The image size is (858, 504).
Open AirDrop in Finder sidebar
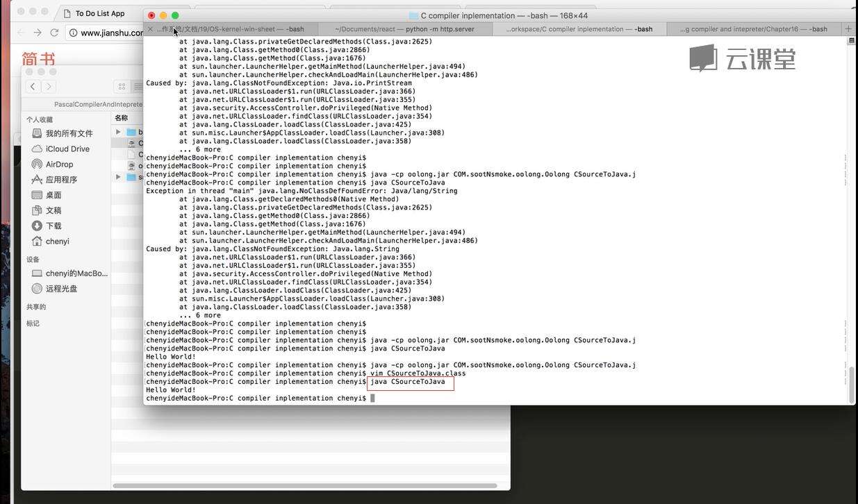coord(59,165)
